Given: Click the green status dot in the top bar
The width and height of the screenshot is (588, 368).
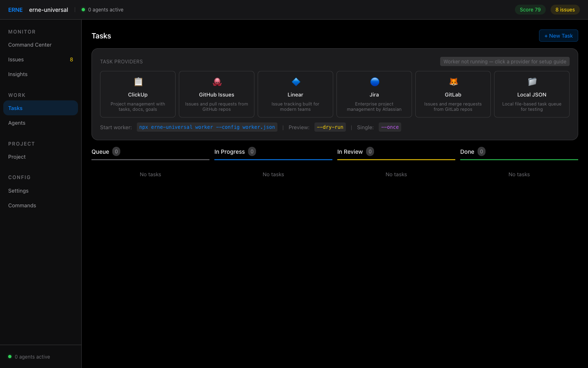Looking at the screenshot, I should tap(83, 10).
